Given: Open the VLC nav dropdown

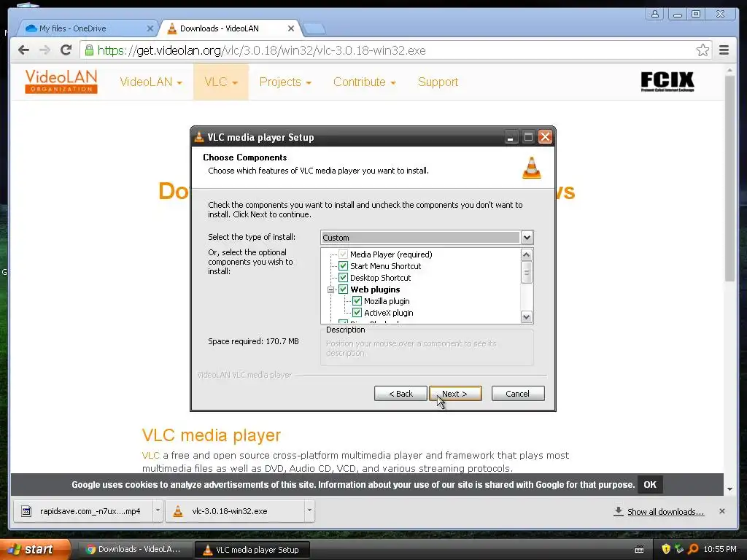Looking at the screenshot, I should (220, 82).
